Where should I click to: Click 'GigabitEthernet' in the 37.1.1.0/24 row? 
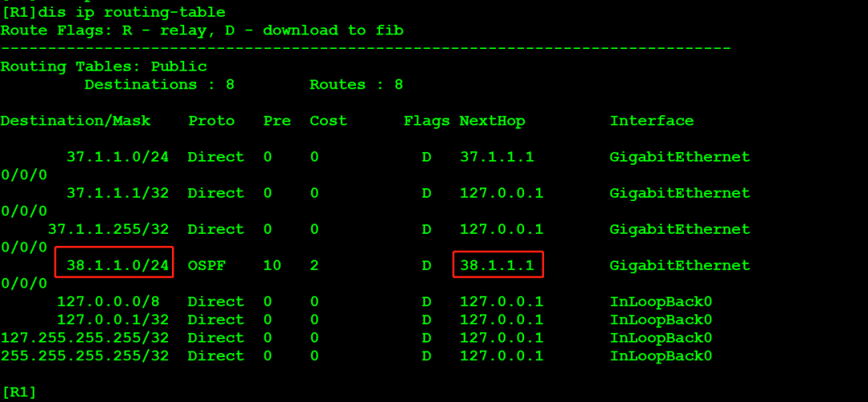[680, 158]
